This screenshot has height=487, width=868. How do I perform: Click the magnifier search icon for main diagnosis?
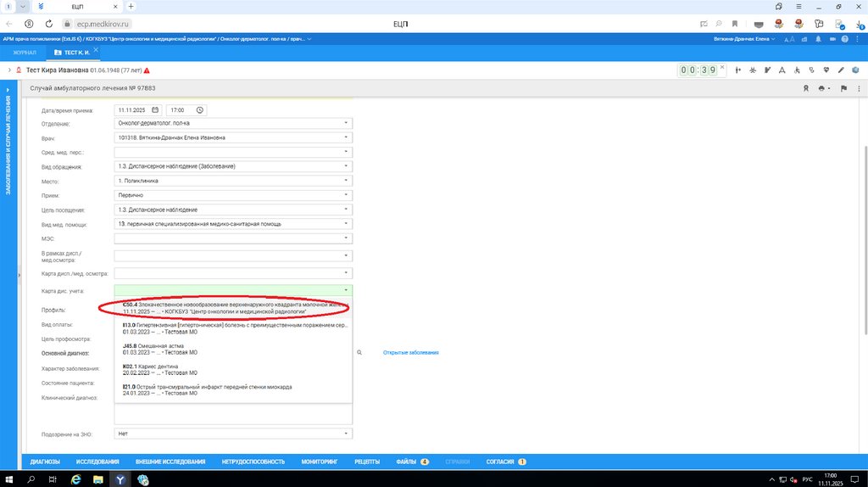click(x=359, y=352)
